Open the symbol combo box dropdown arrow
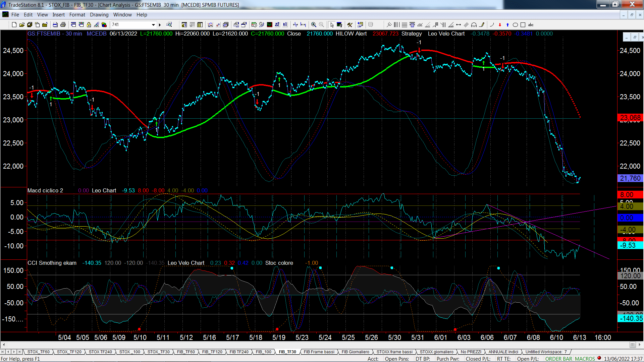The height and width of the screenshot is (362, 644). (153, 24)
